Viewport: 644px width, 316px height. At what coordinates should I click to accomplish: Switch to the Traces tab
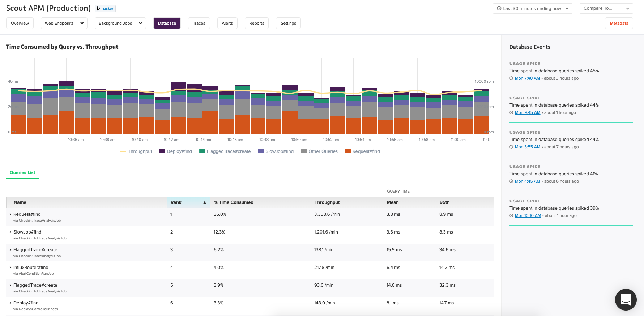click(199, 23)
